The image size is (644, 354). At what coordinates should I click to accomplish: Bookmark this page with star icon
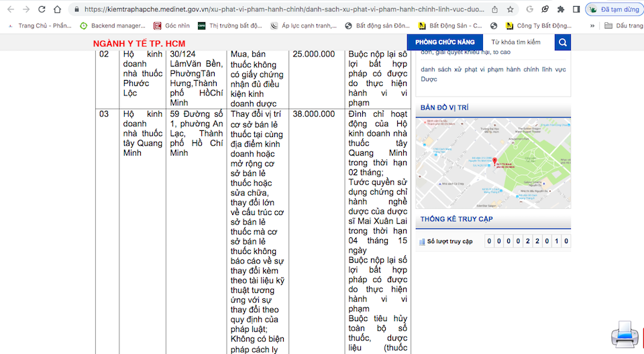click(x=510, y=9)
